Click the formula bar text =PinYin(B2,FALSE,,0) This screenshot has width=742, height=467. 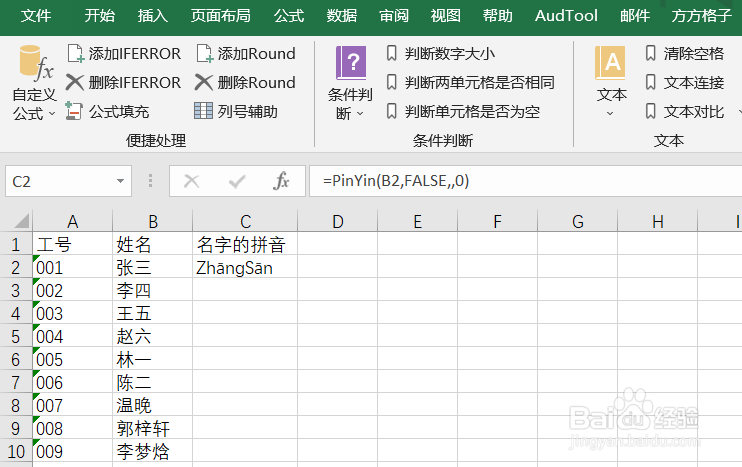coord(396,181)
